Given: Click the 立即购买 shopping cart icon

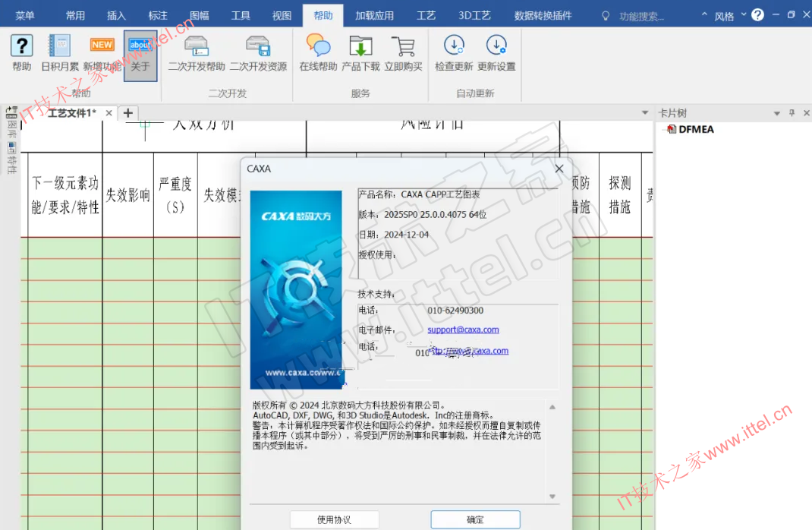Looking at the screenshot, I should click(x=403, y=52).
